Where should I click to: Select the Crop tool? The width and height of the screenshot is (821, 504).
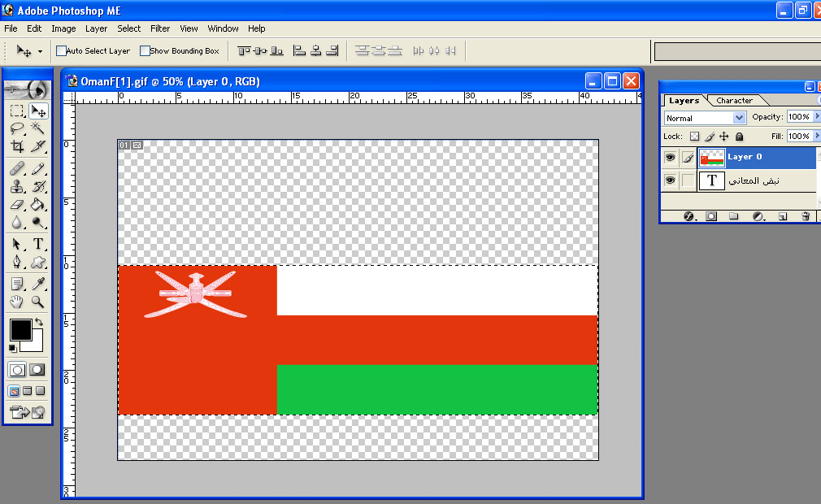17,146
